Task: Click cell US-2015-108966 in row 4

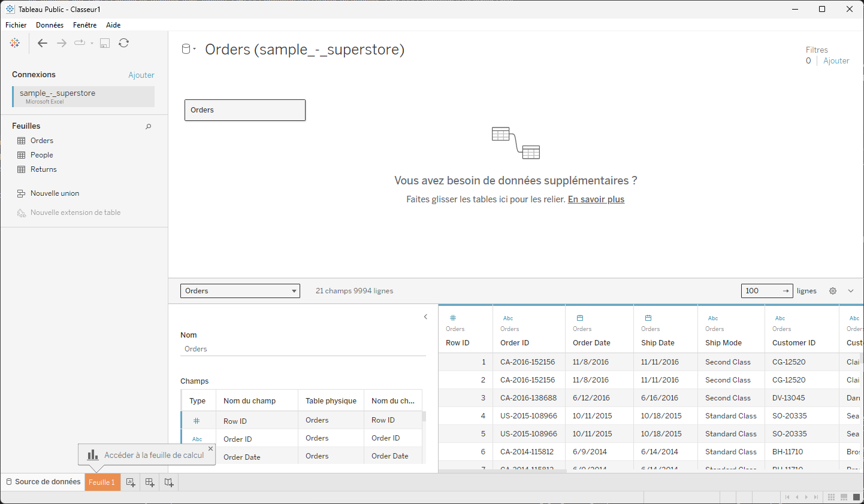Action: [x=528, y=416]
